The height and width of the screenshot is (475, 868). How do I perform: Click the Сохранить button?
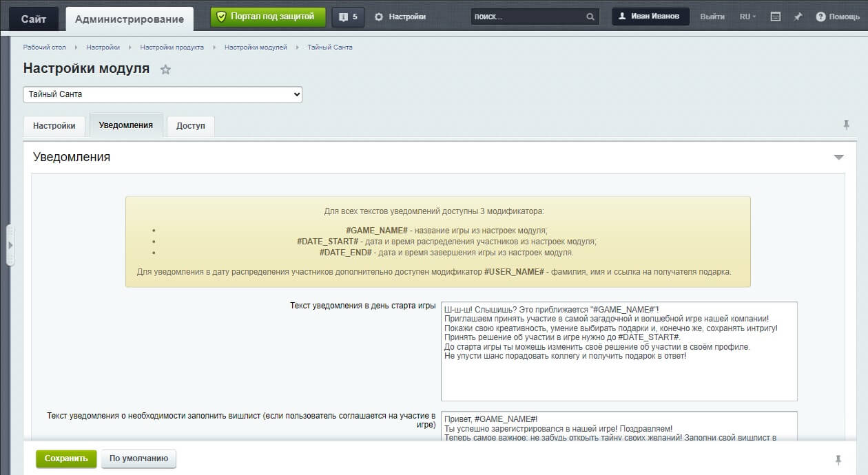pyautogui.click(x=66, y=458)
